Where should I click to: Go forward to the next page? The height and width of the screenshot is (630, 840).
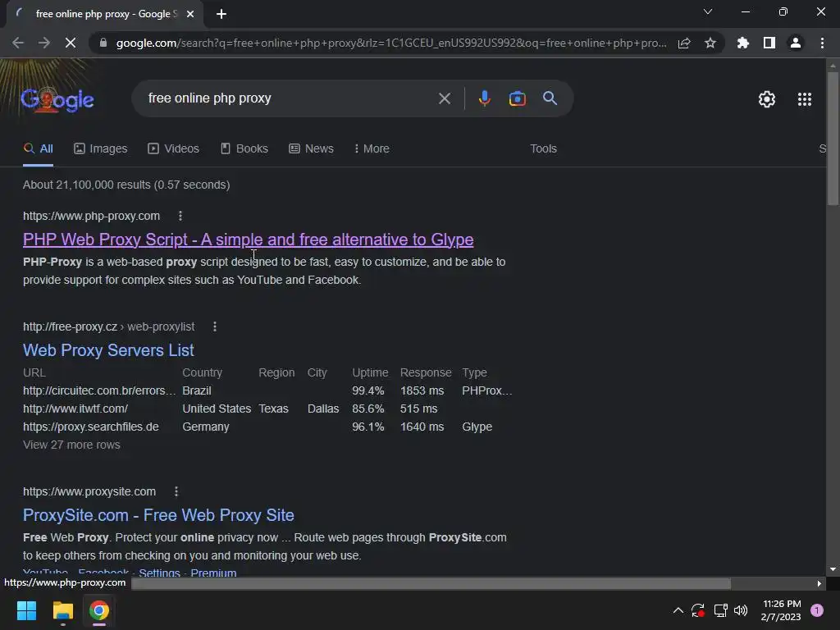(x=44, y=43)
